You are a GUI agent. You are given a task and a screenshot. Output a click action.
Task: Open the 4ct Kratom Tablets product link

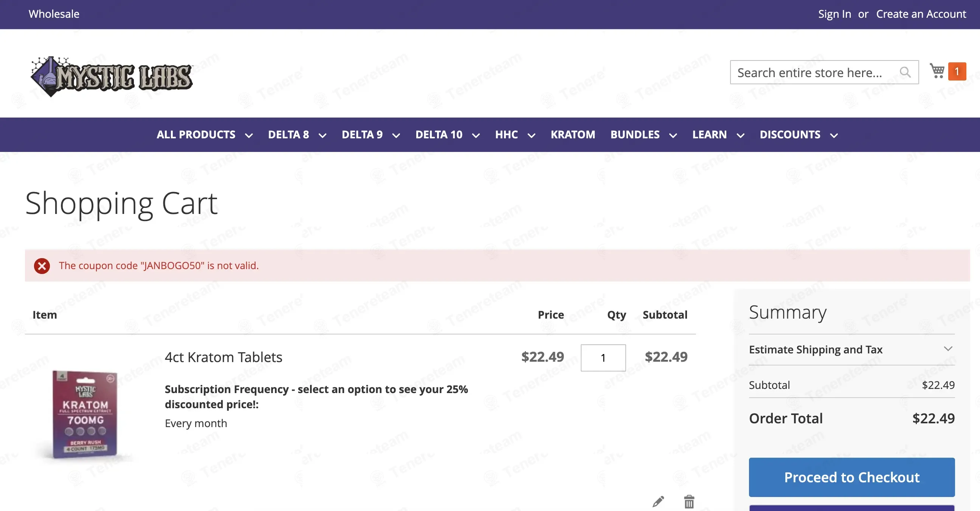[223, 357]
